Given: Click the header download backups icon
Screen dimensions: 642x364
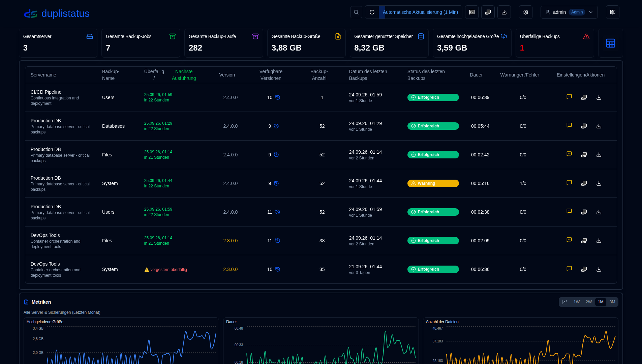Looking at the screenshot, I should pyautogui.click(x=504, y=12).
